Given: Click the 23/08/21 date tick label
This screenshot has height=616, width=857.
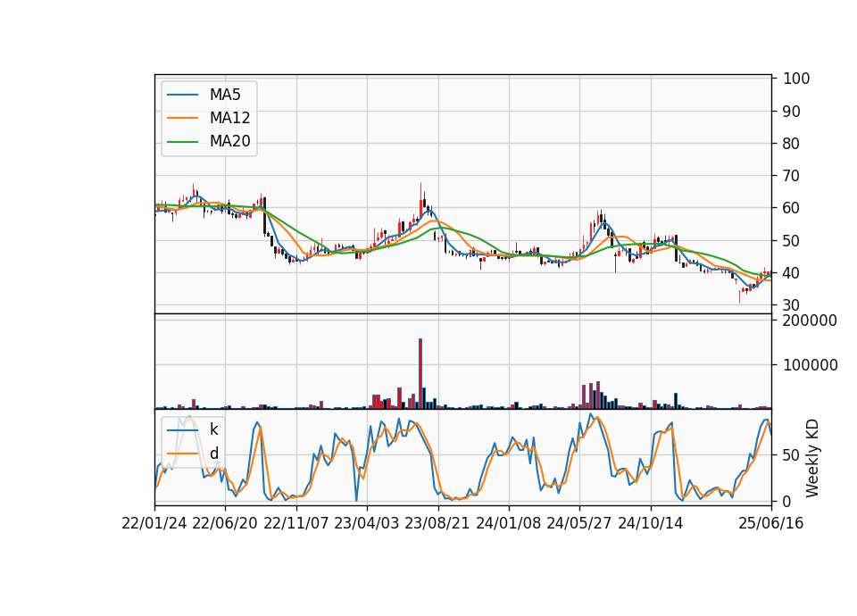Looking at the screenshot, I should pos(437,523).
